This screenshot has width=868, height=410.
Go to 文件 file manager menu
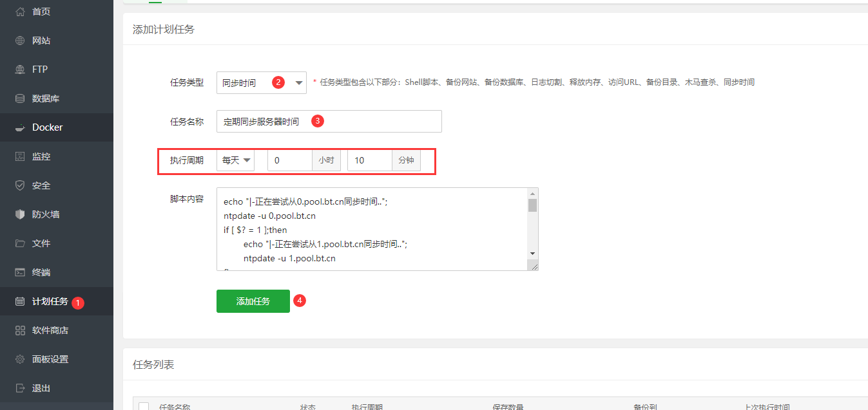[x=41, y=243]
